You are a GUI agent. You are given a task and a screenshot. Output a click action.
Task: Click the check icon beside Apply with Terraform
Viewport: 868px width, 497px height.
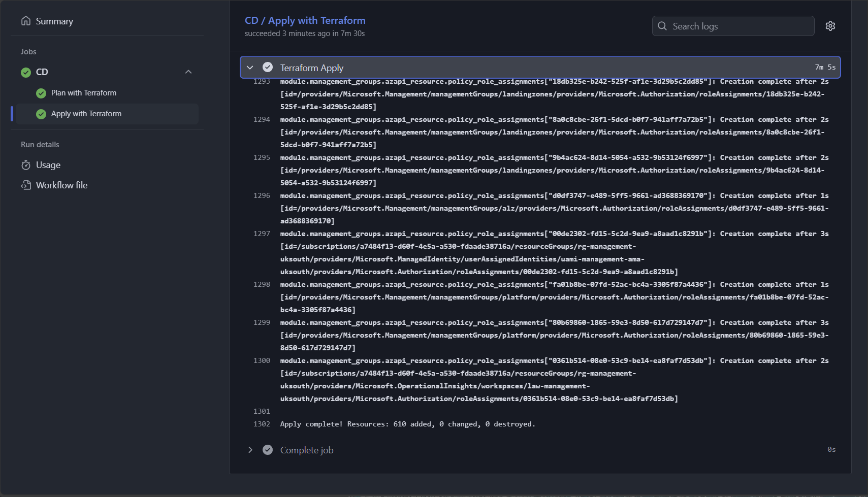tap(41, 114)
